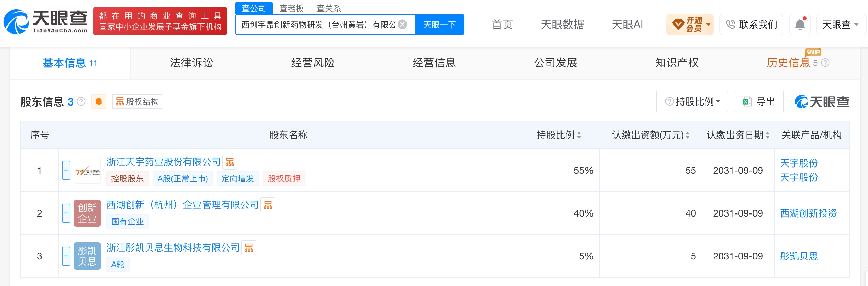Go to 首页 in top navigation
This screenshot has width=868, height=286.
[x=503, y=25]
